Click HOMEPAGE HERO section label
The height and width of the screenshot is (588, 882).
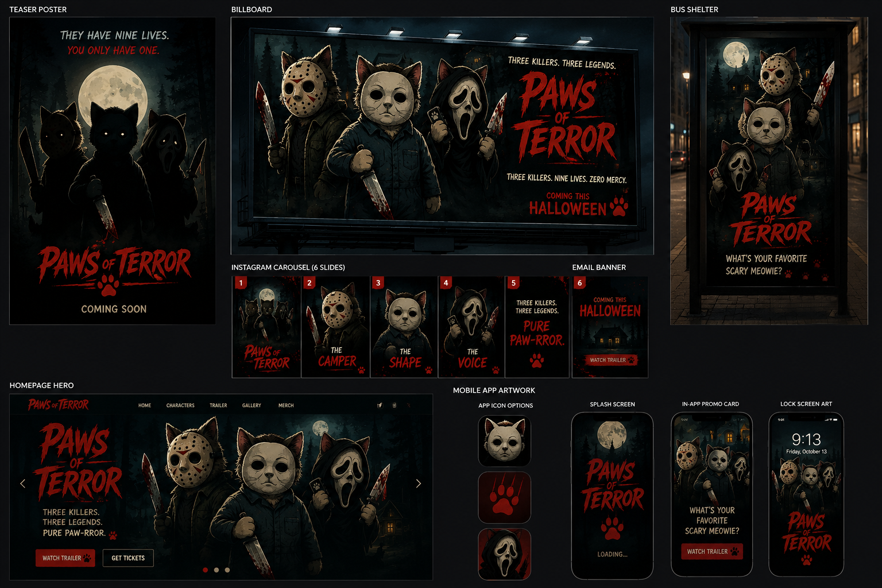click(x=41, y=385)
